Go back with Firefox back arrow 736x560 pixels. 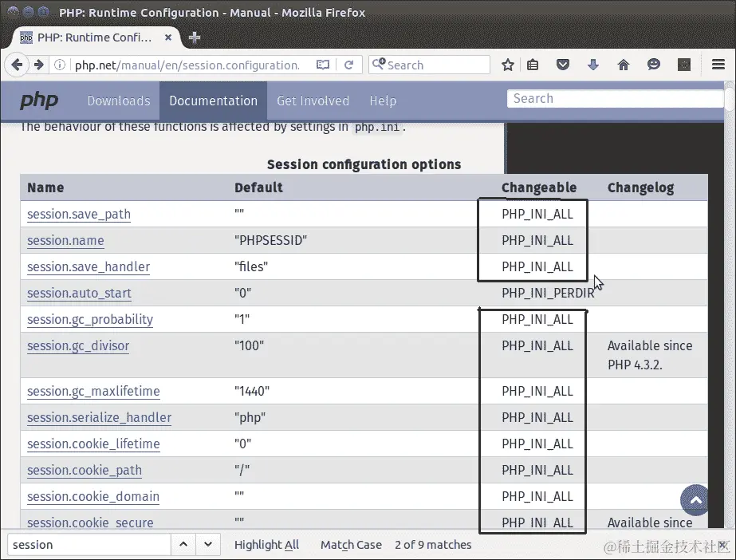tap(17, 65)
